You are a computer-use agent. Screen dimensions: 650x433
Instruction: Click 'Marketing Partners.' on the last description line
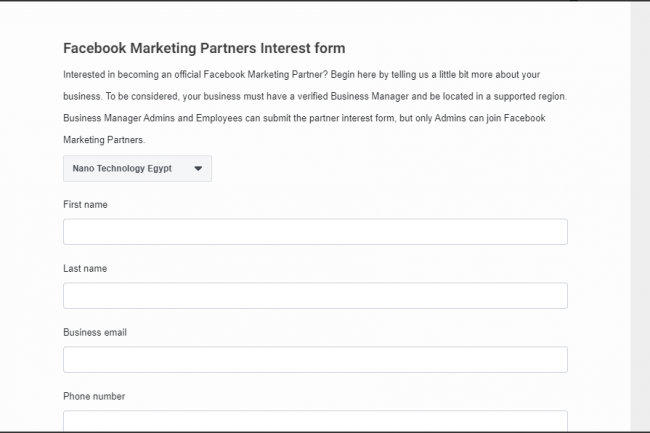[x=104, y=140]
